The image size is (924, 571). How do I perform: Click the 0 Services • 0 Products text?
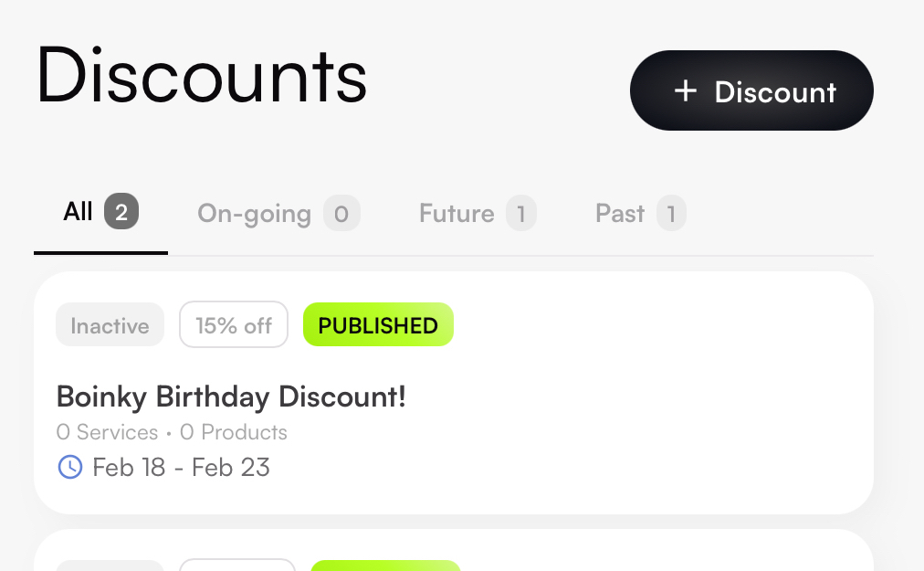[172, 432]
